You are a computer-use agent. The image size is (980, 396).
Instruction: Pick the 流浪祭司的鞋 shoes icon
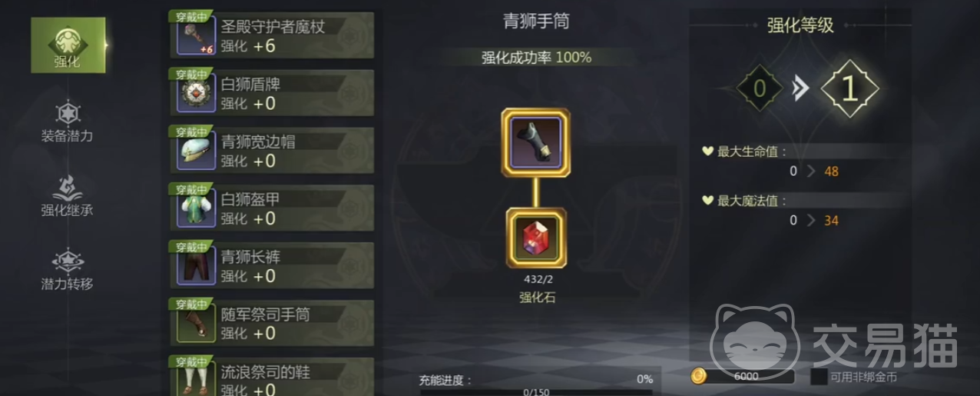(196, 379)
